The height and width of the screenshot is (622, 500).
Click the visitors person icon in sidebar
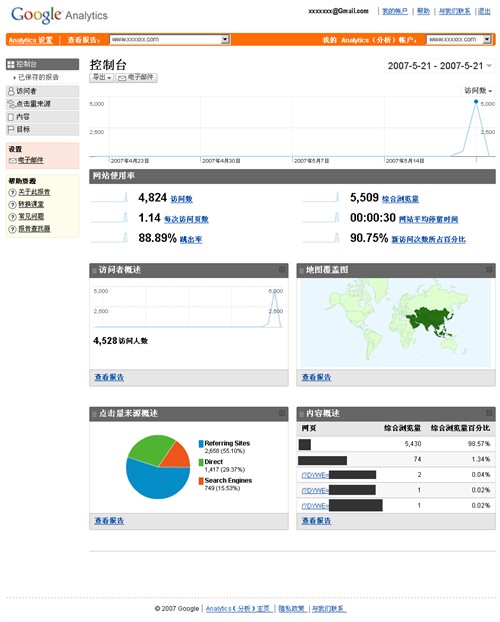[x=11, y=91]
